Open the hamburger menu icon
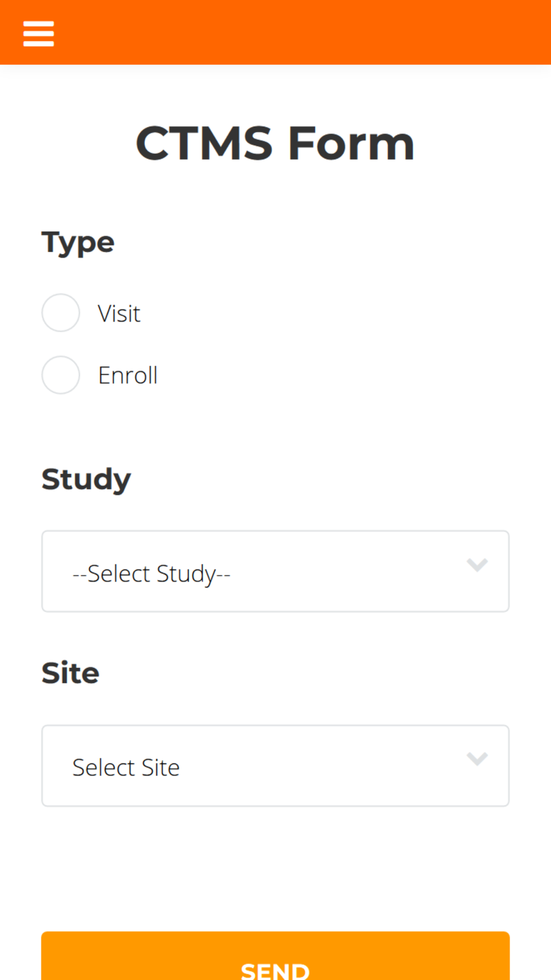The width and height of the screenshot is (551, 980). pos(39,34)
